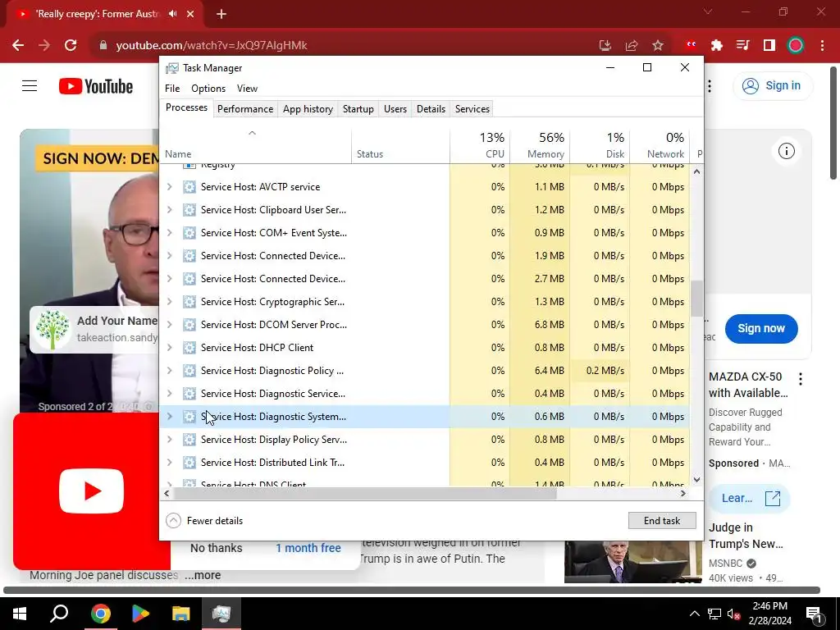Open Windows Start menu
Screen dimensions: 840x630
click(x=20, y=614)
